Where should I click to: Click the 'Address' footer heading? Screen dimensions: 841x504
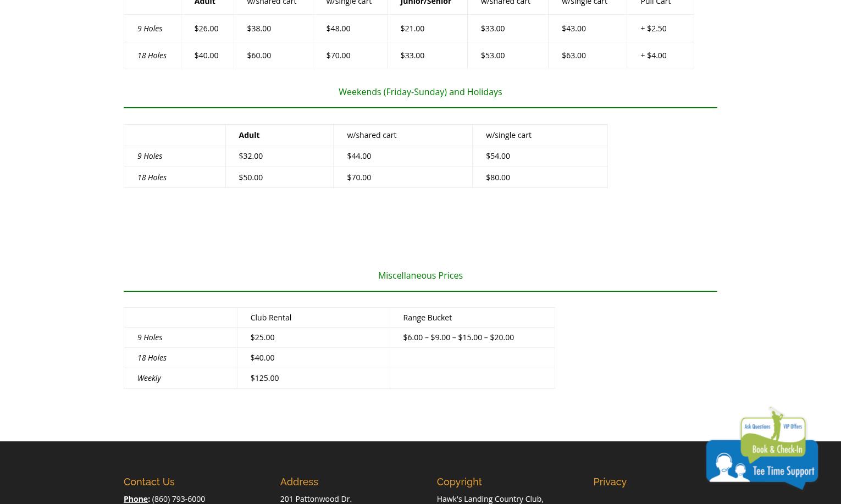click(x=299, y=481)
